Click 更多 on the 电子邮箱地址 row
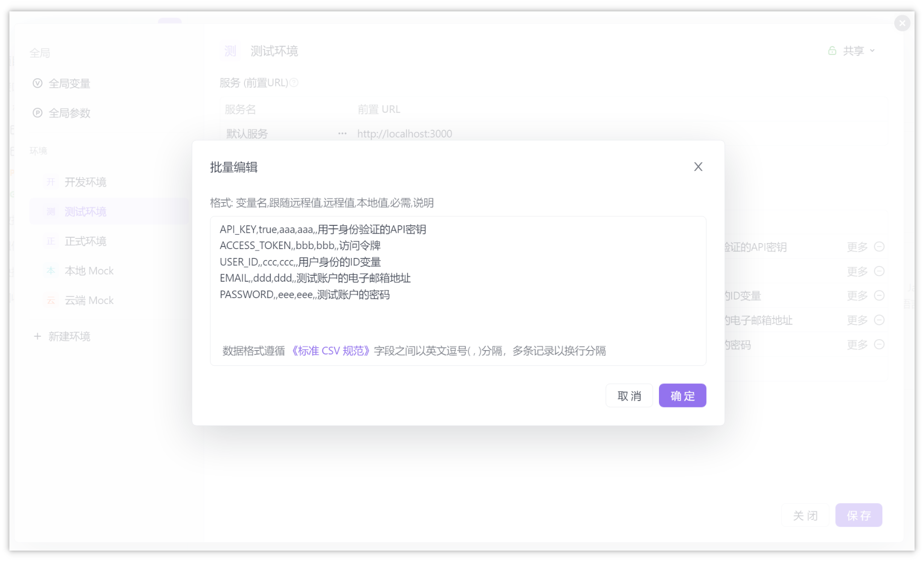Viewport: 924px width, 561px height. point(857,320)
